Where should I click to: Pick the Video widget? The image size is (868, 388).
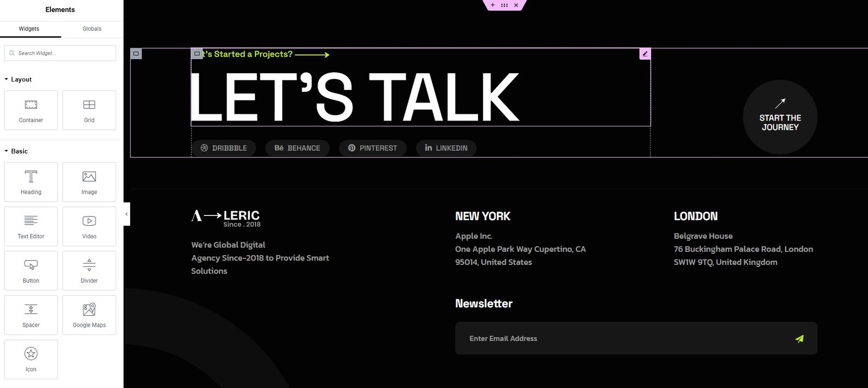click(x=89, y=226)
